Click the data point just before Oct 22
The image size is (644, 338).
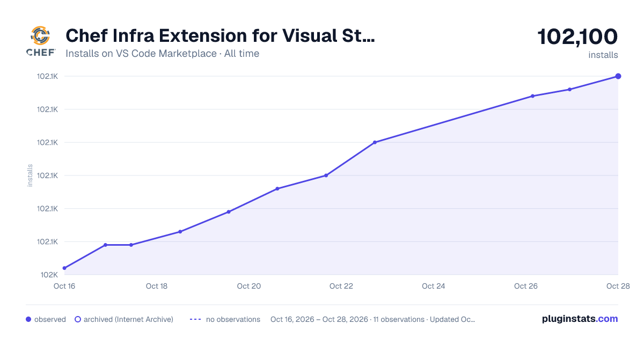click(326, 175)
